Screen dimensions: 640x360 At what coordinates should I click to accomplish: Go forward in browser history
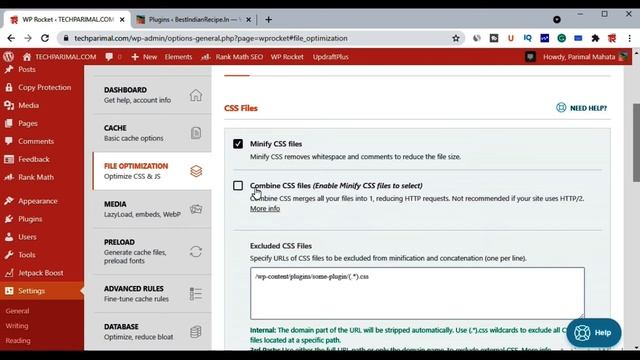pos(28,38)
